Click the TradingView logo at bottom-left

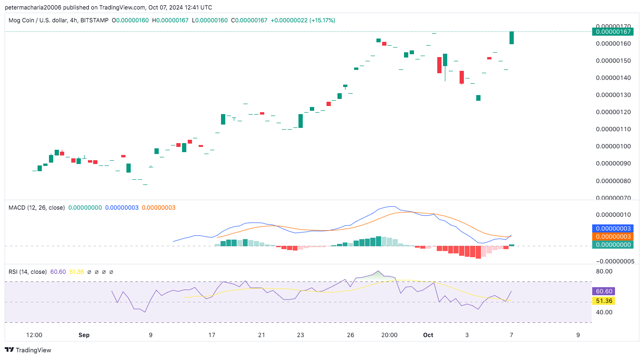click(x=29, y=350)
